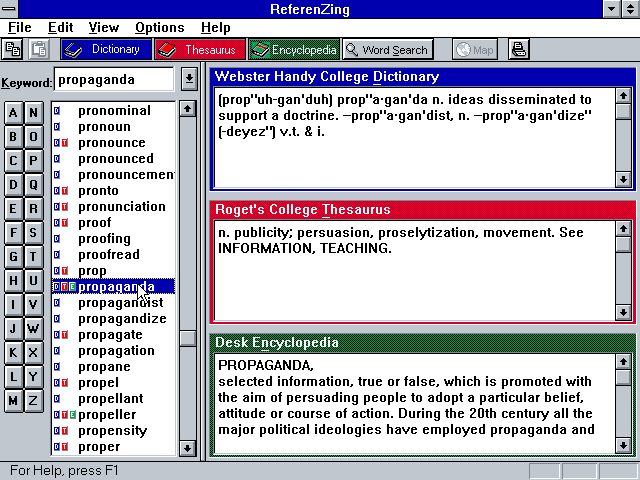Screen dimensions: 640x480
Task: Open the Encyclopedia book button
Action: (x=294, y=49)
